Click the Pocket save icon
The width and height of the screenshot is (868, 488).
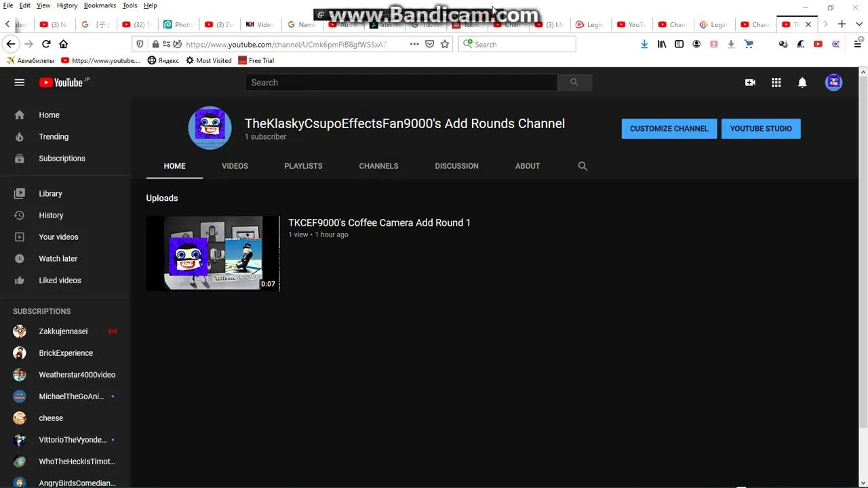[x=429, y=44]
